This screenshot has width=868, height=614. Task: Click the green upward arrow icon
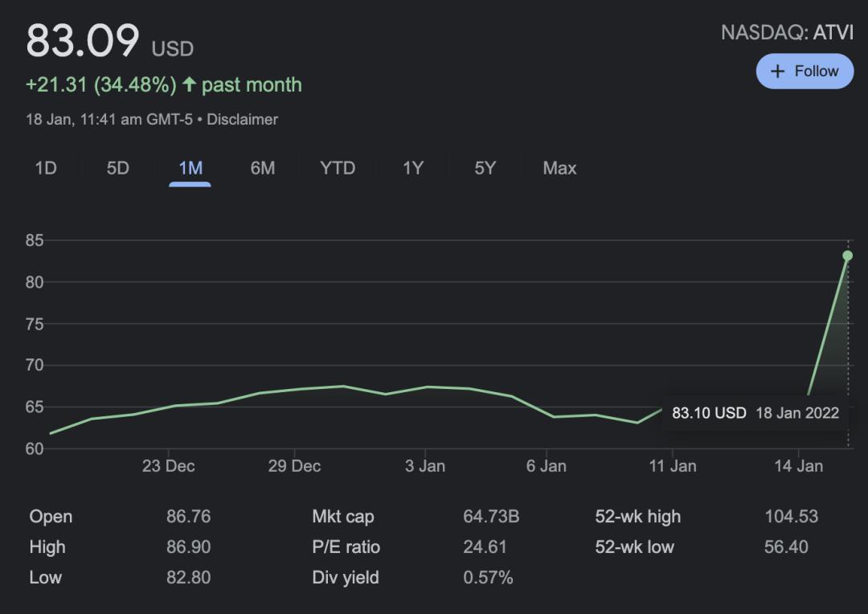pos(190,84)
